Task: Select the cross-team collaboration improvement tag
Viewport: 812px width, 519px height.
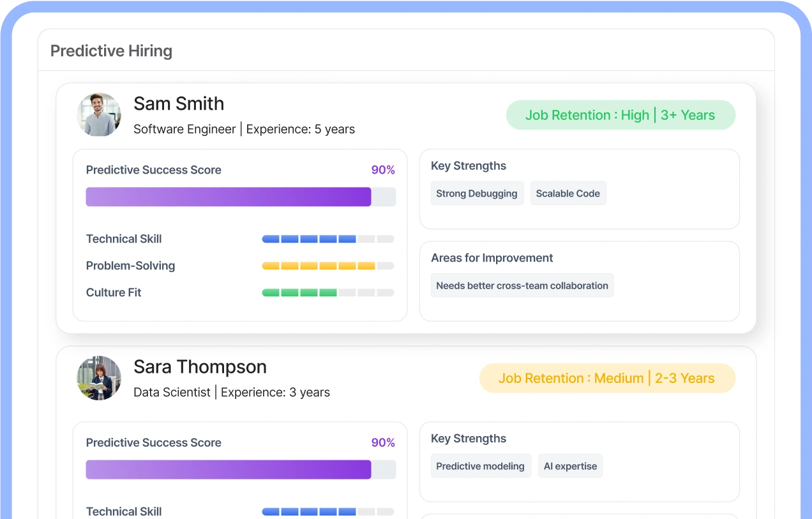Action: point(522,285)
